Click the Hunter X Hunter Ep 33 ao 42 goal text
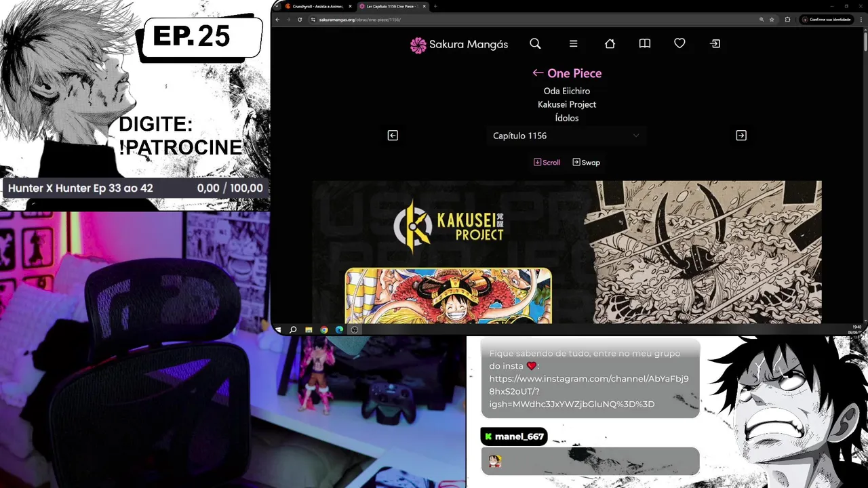 tap(81, 188)
